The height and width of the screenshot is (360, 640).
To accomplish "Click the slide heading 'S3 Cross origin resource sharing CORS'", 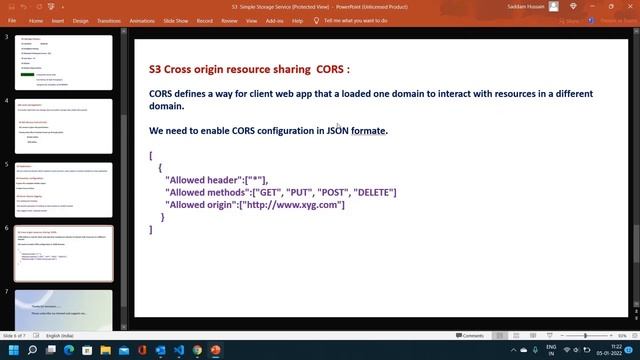I will click(249, 69).
